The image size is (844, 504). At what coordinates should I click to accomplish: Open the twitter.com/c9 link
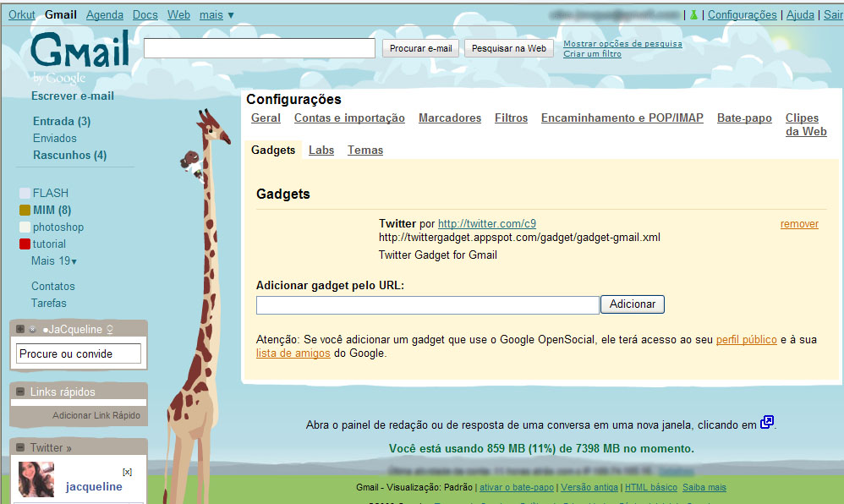click(x=487, y=223)
